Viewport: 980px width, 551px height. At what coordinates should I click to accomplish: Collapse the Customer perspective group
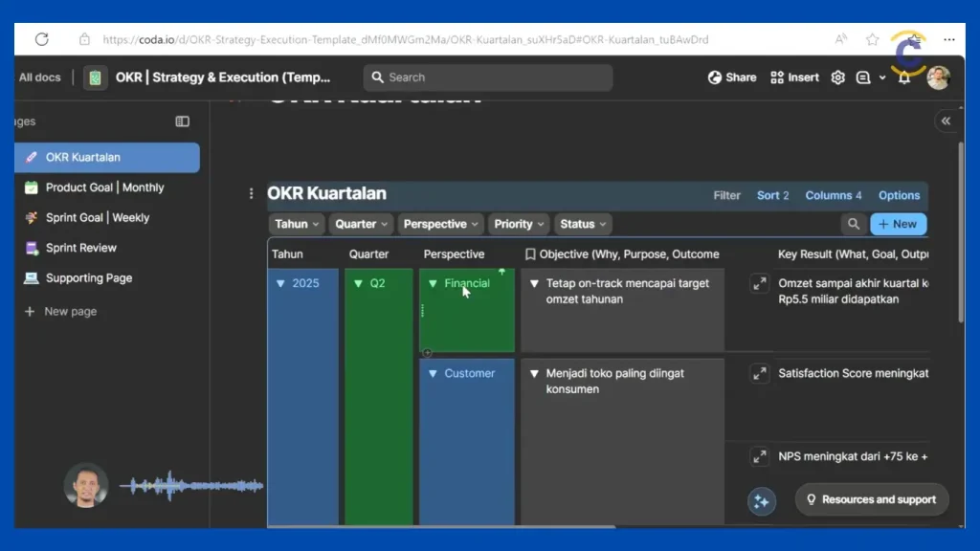(x=433, y=374)
